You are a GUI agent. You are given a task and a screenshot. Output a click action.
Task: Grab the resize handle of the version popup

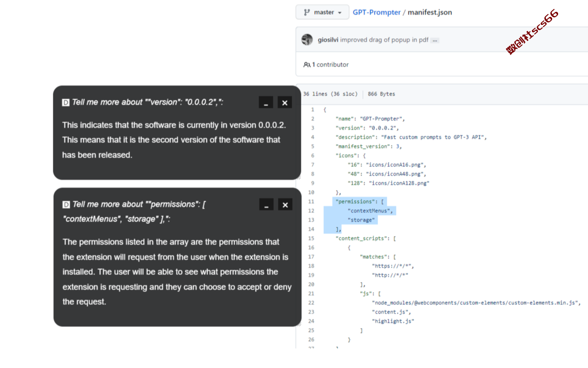pos(299,177)
